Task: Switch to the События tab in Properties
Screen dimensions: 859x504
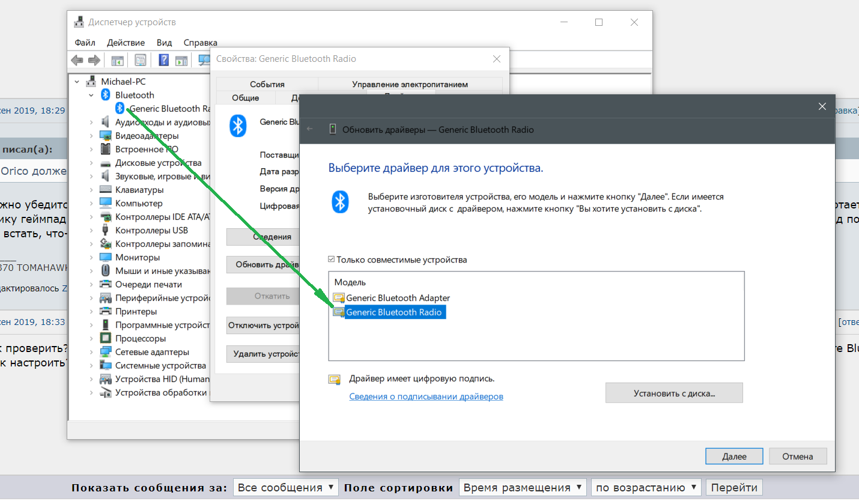Action: pos(267,84)
